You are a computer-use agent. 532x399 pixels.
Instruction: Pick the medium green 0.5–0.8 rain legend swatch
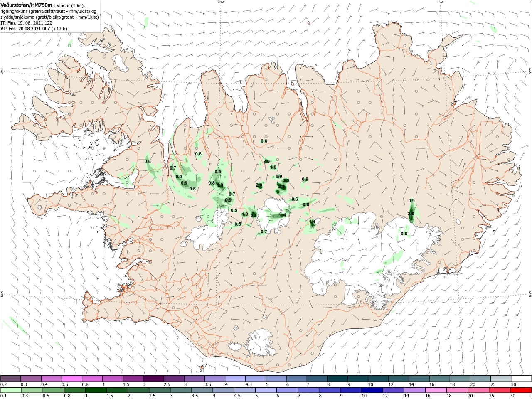[53, 390]
